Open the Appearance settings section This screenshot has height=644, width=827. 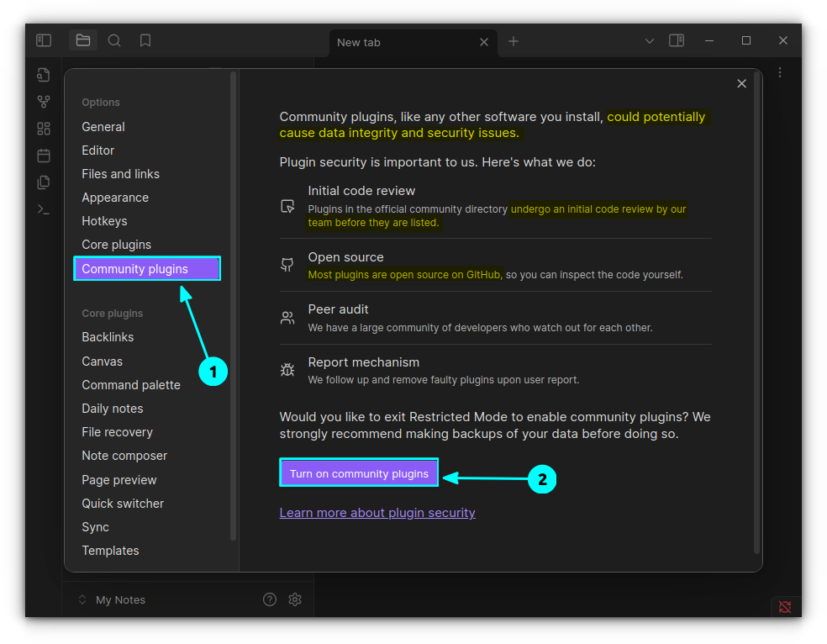coord(115,198)
